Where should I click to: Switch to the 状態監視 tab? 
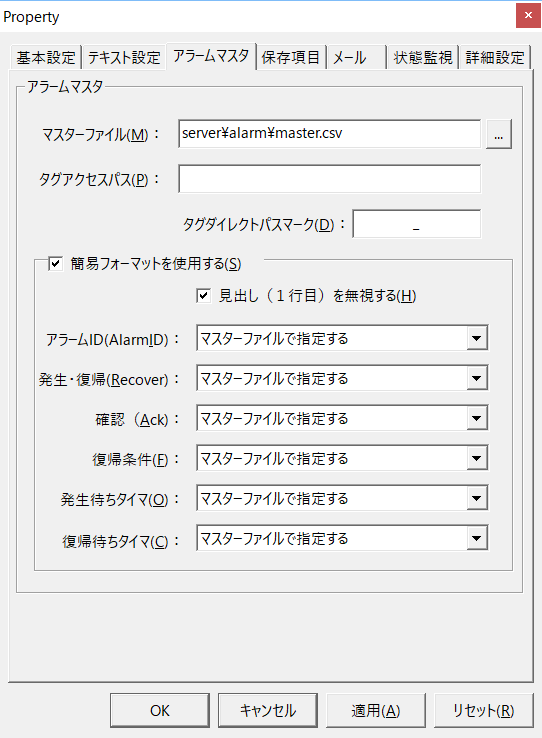point(422,57)
